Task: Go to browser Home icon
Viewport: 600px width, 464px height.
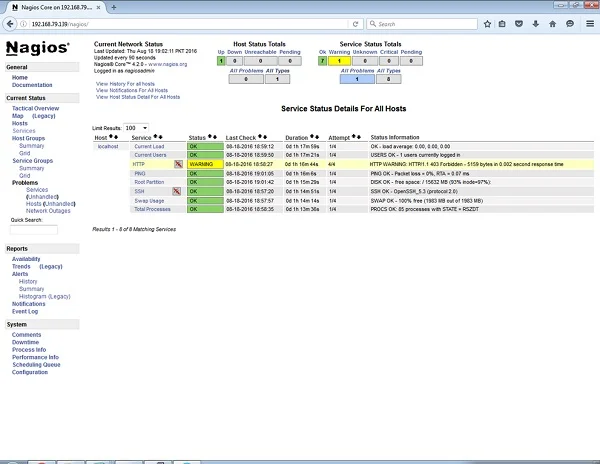Action: (552, 24)
